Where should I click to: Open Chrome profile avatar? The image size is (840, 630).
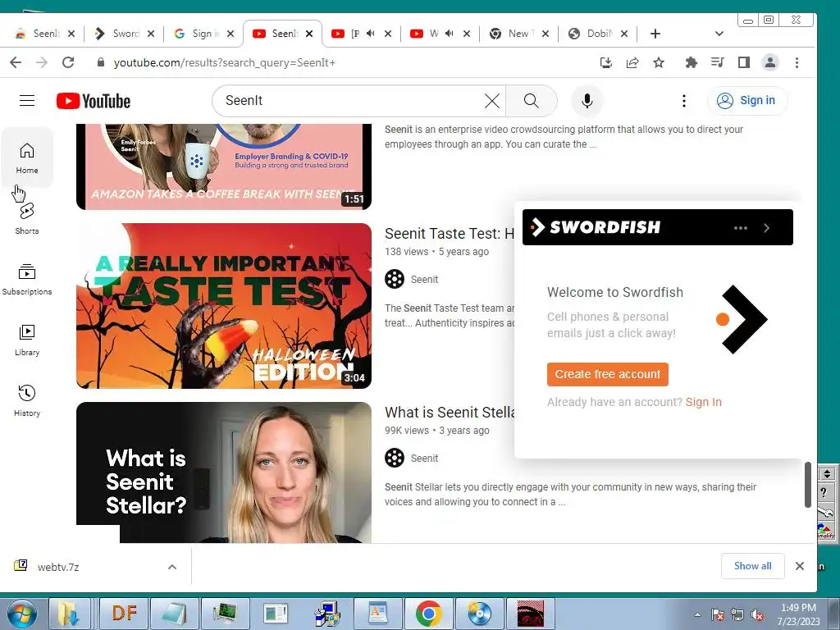click(x=769, y=62)
